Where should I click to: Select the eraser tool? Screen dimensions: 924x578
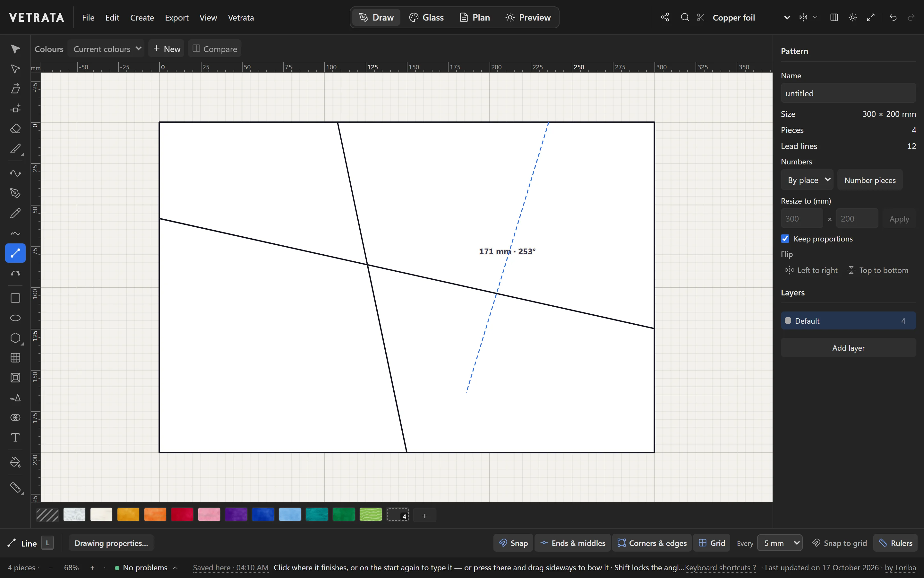tap(15, 129)
